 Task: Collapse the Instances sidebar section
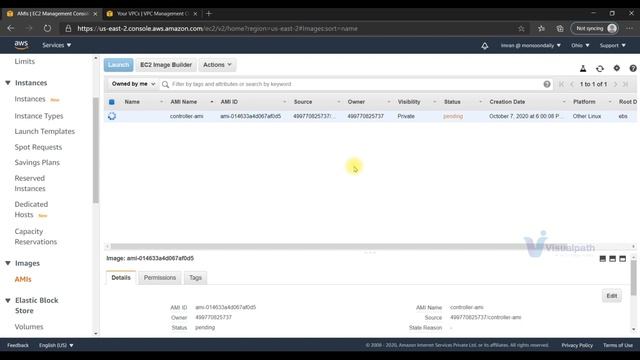pyautogui.click(x=8, y=83)
